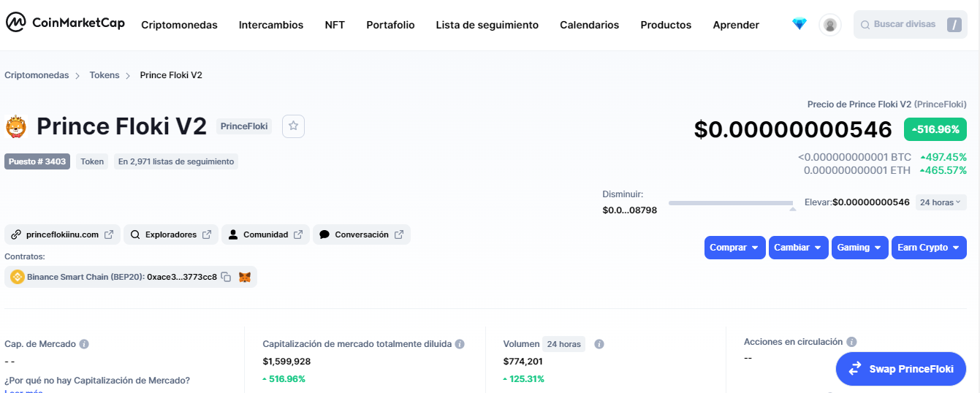980x393 pixels.
Task: Click the MetaMask fox icon
Action: coord(245,277)
